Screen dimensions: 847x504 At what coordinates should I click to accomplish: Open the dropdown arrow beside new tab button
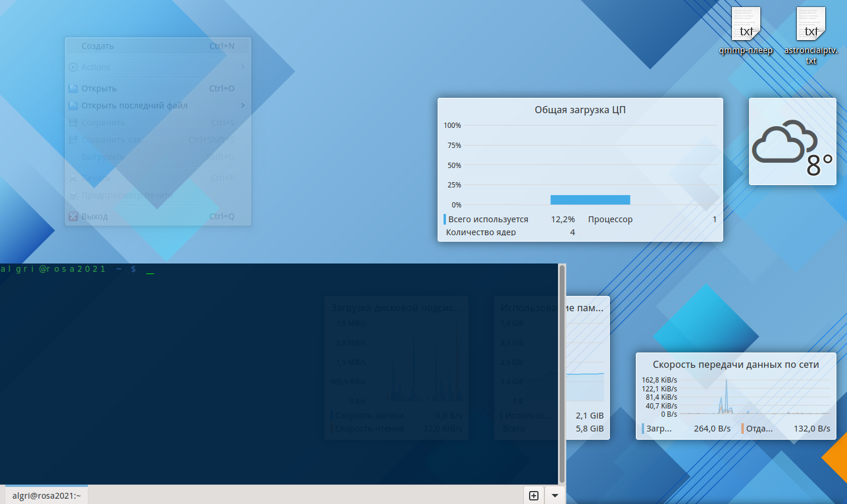(x=555, y=496)
